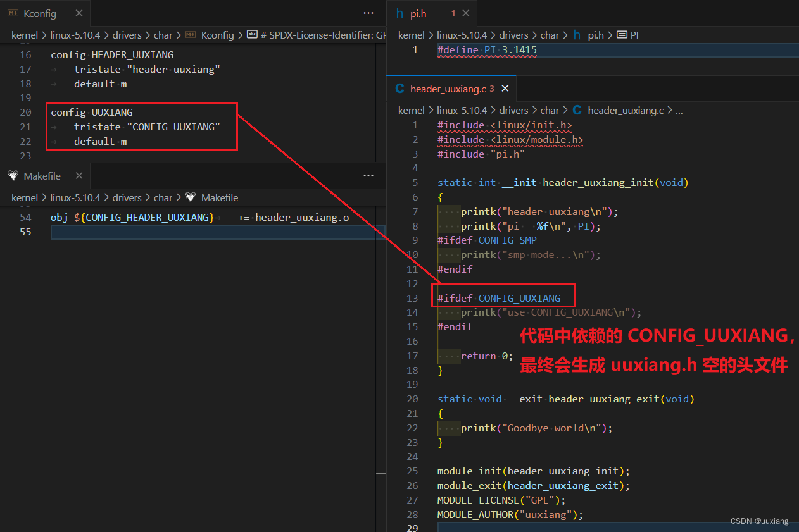Click 'char' in header_uuxiang.c breadcrumb
This screenshot has height=532, width=799.
(x=550, y=110)
